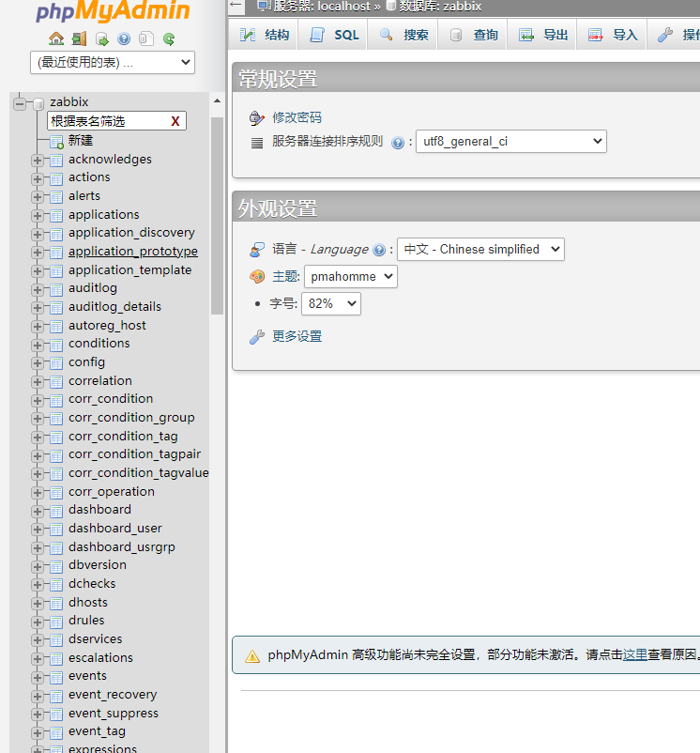The height and width of the screenshot is (753, 700).
Task: Open the language selection dropdown
Action: [480, 250]
